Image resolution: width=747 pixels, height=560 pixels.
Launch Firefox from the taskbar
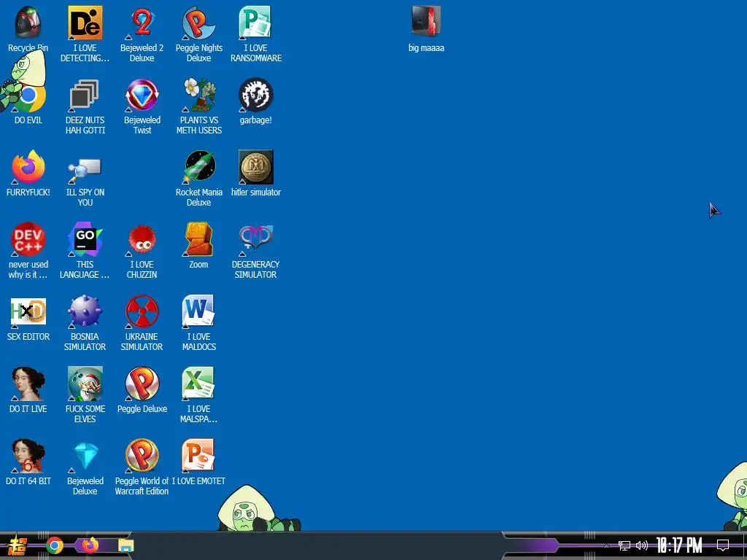coord(90,545)
